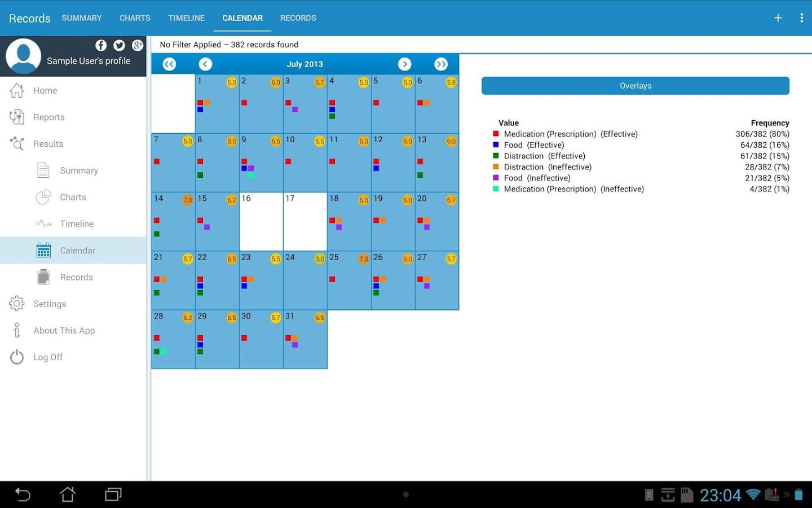
Task: Click the Twitter share icon
Action: 119,45
